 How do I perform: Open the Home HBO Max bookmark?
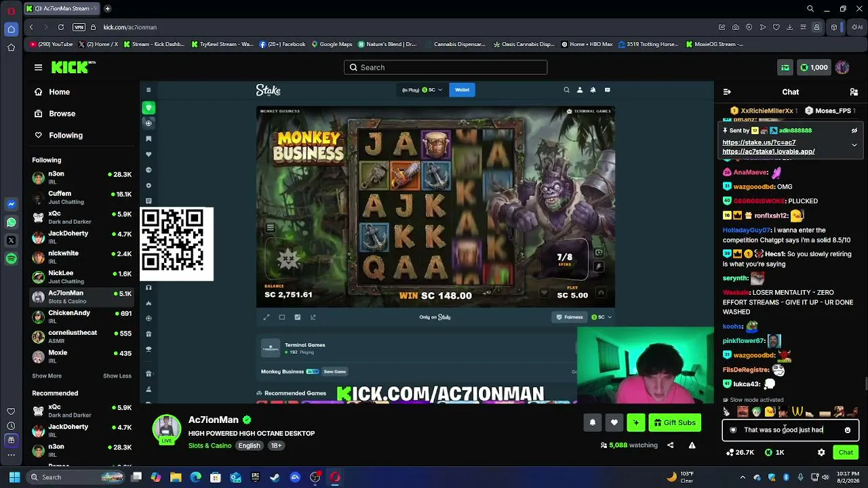coord(587,44)
